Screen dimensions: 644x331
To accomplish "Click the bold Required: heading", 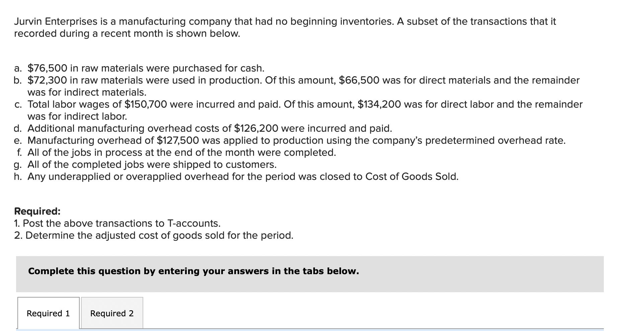I will [x=37, y=211].
